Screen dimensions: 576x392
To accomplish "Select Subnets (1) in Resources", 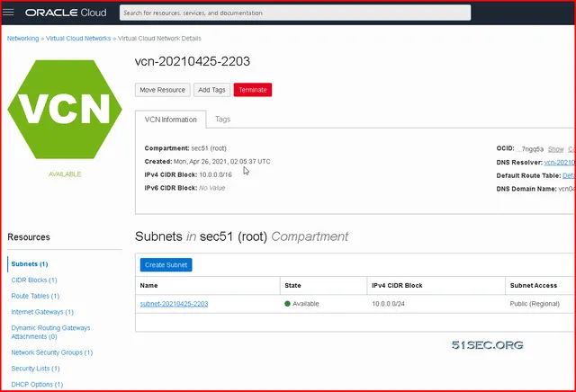I will click(30, 264).
